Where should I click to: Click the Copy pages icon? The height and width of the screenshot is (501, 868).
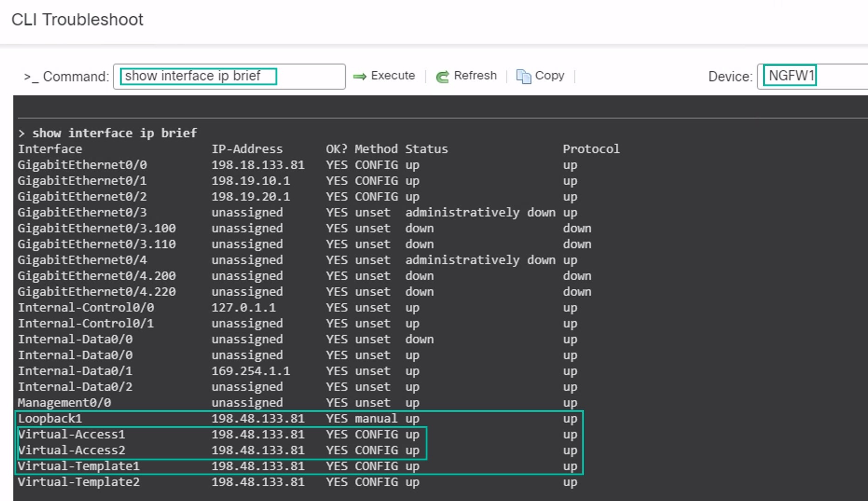[x=523, y=76]
